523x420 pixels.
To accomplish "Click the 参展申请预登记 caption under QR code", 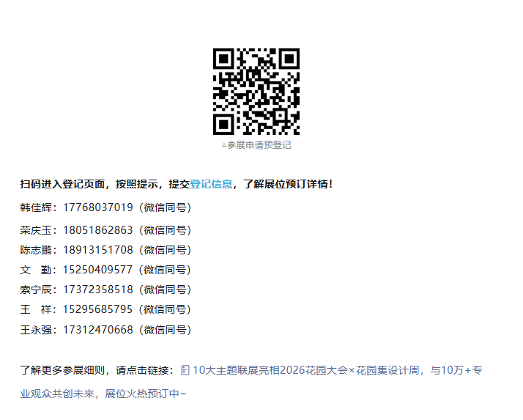I will click(257, 145).
